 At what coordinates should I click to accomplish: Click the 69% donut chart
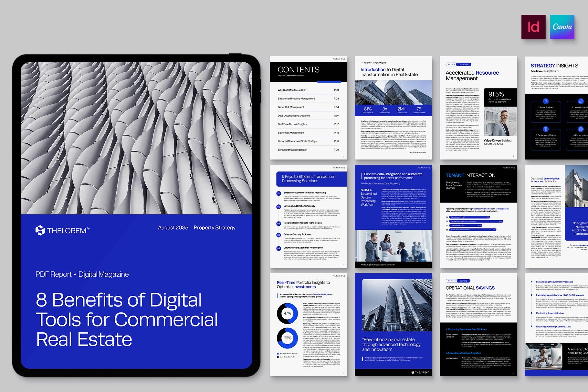tap(287, 338)
